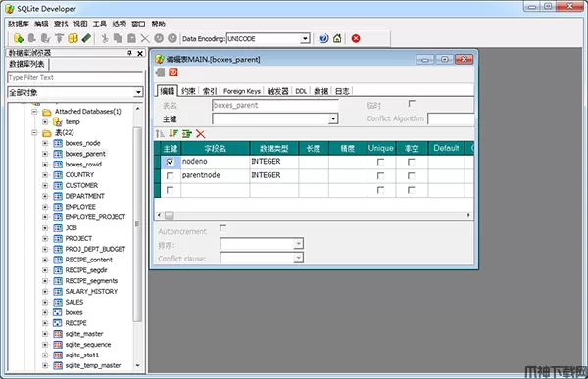The height and width of the screenshot is (379, 588).
Task: Select the EMPLOYEE_PROJECT table
Action: [x=95, y=217]
